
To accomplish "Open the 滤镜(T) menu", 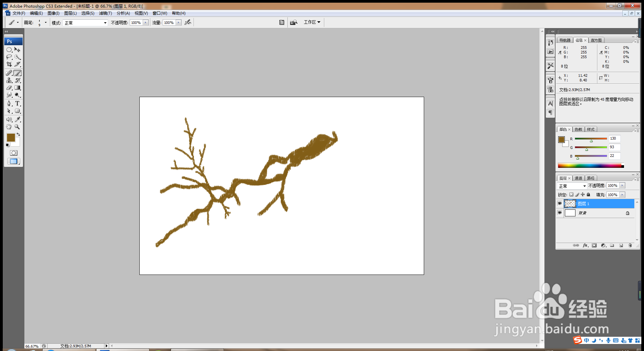I will click(105, 13).
